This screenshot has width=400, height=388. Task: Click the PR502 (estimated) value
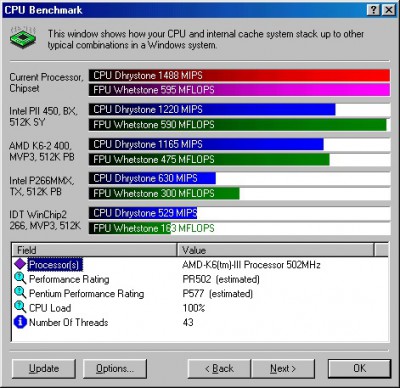pyautogui.click(x=221, y=279)
